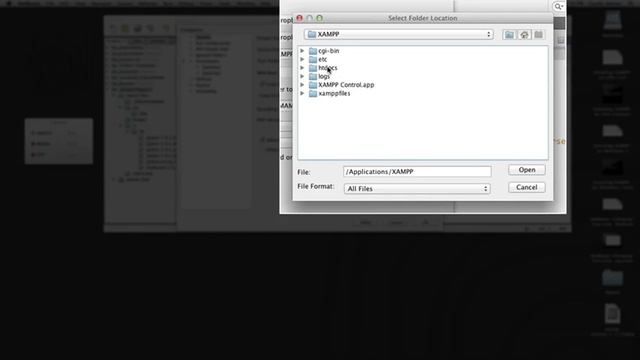This screenshot has width=640, height=360.
Task: Open the XAMPP location dropdown
Action: coord(398,34)
